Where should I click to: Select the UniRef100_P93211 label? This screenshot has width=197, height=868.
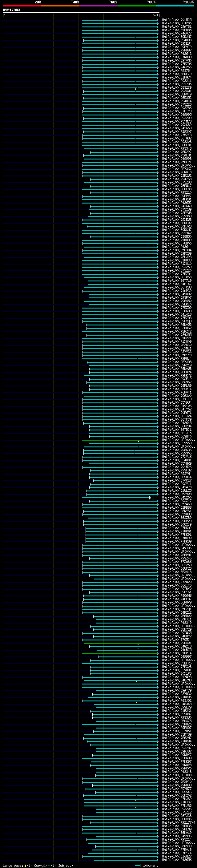[177, 81]
